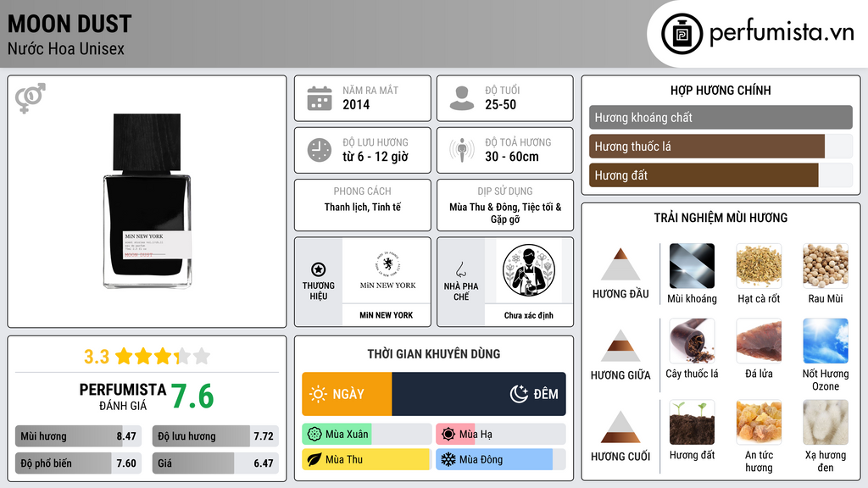Click the moon icon in the Đêm bar

519,394
